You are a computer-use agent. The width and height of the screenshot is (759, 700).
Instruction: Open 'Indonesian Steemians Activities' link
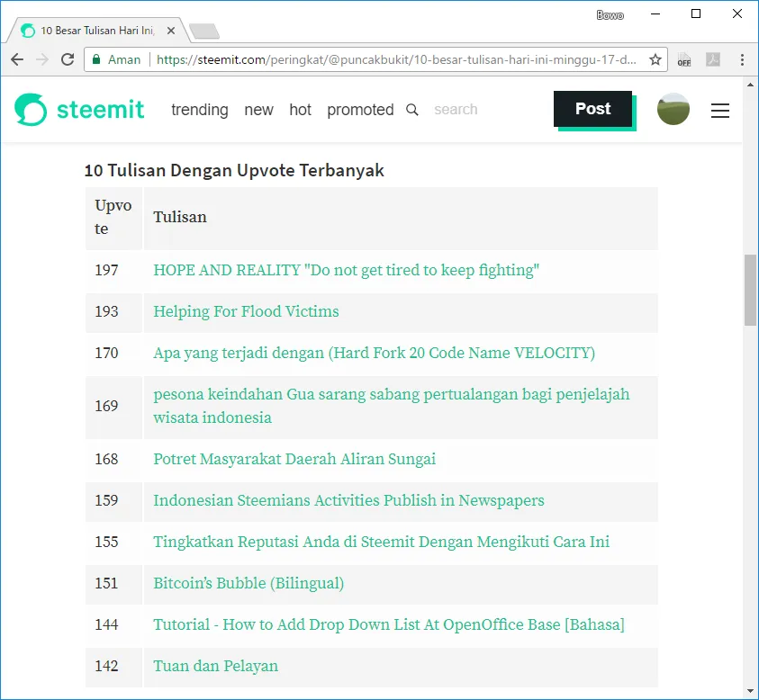click(x=348, y=500)
